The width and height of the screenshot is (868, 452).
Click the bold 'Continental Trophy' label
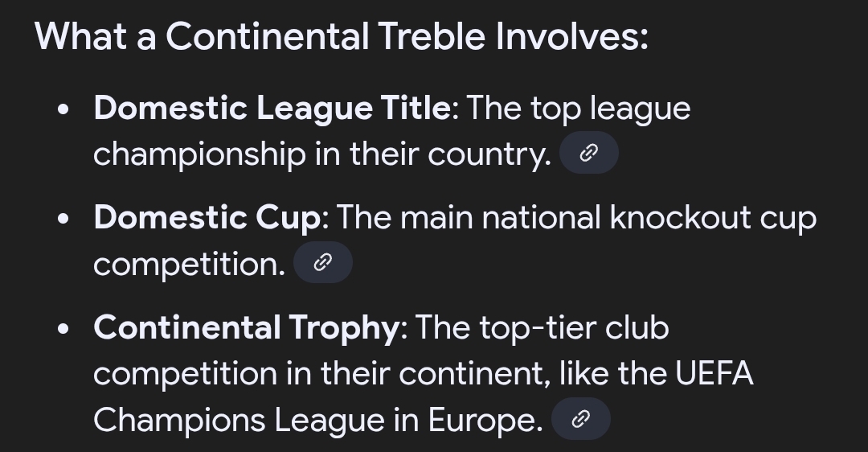247,328
